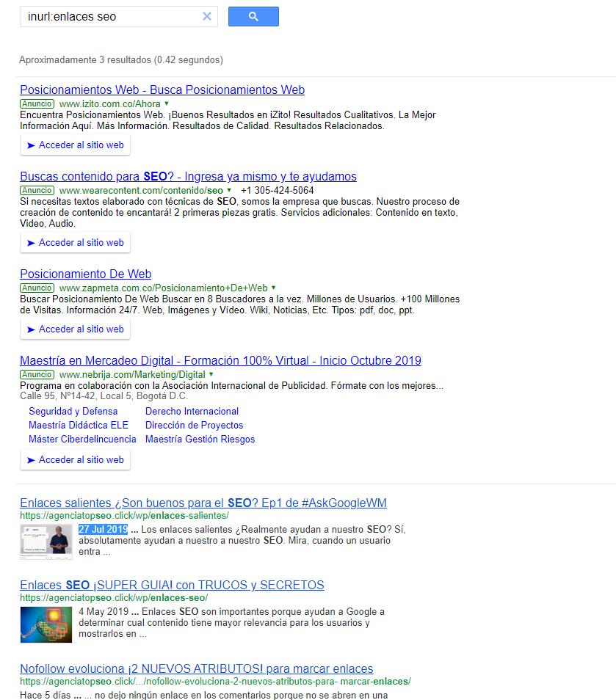Click the blue search magnifier button
Viewport: 616px width, 700px height.
coord(253,16)
